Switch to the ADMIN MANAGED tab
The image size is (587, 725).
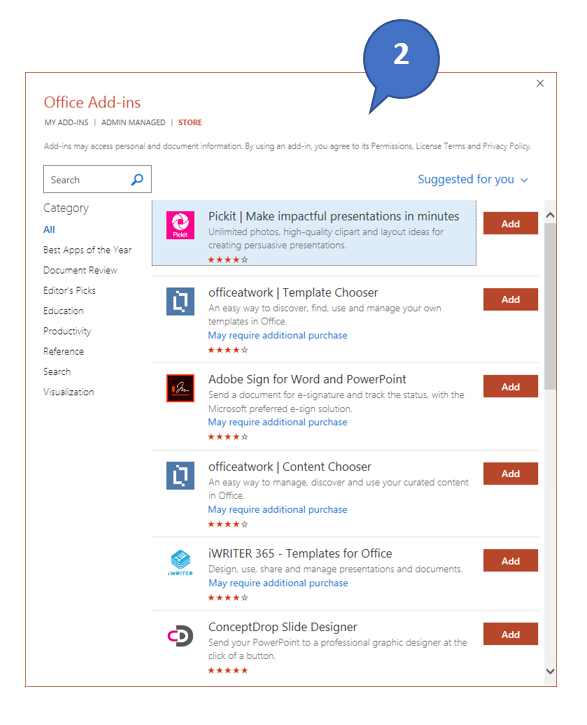[x=133, y=123]
